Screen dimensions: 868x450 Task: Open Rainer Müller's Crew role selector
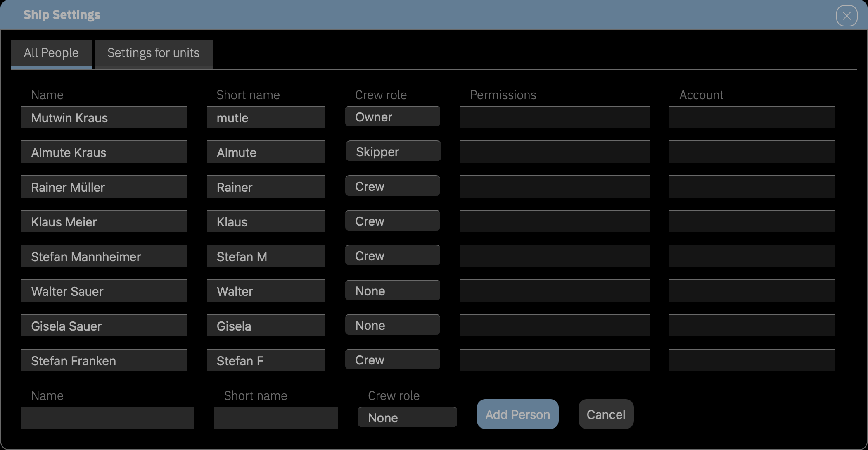click(x=392, y=186)
